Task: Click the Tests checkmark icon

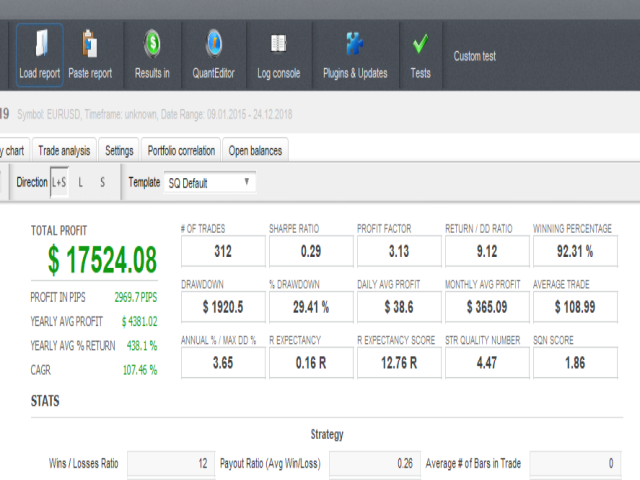Action: pos(421,46)
